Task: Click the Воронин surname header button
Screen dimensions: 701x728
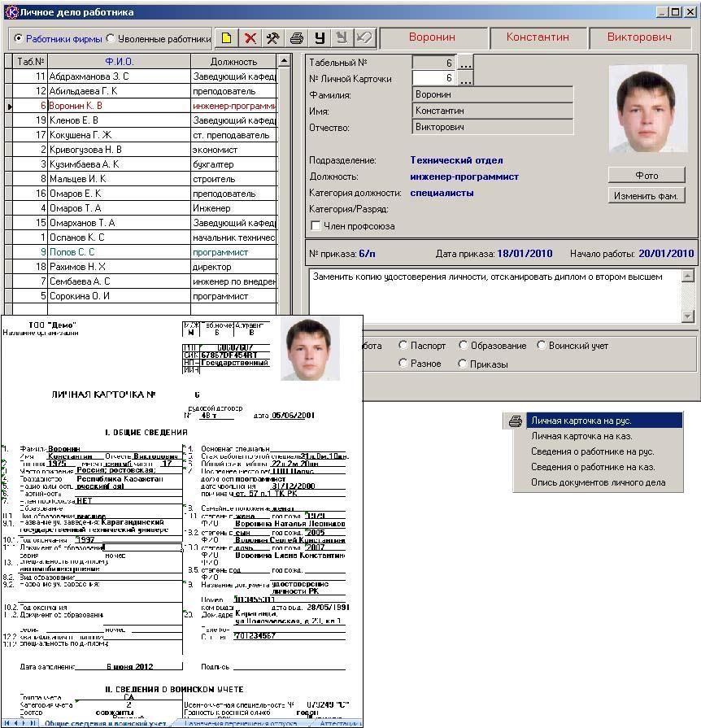Action: pos(432,37)
